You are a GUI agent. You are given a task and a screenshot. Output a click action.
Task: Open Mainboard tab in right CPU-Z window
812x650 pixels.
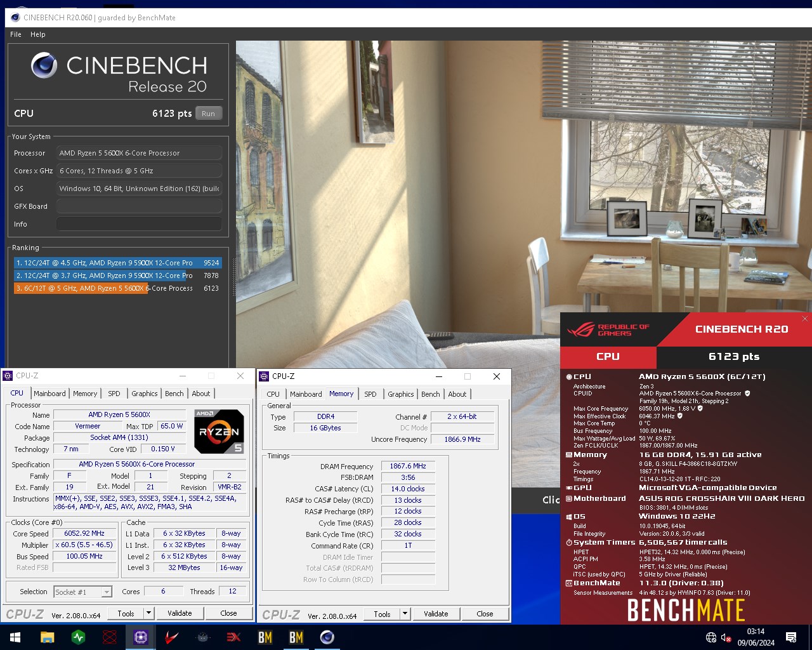[x=306, y=394]
